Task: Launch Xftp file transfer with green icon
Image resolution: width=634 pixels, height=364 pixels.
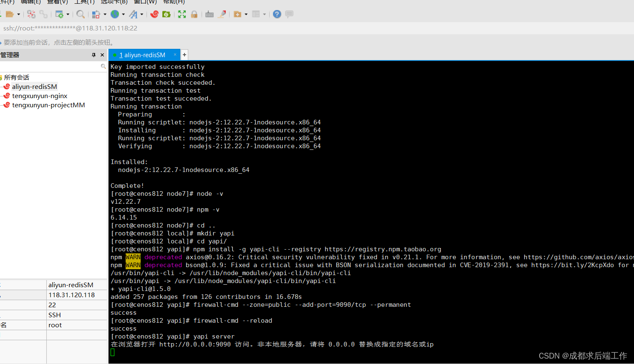Action: pyautogui.click(x=166, y=14)
